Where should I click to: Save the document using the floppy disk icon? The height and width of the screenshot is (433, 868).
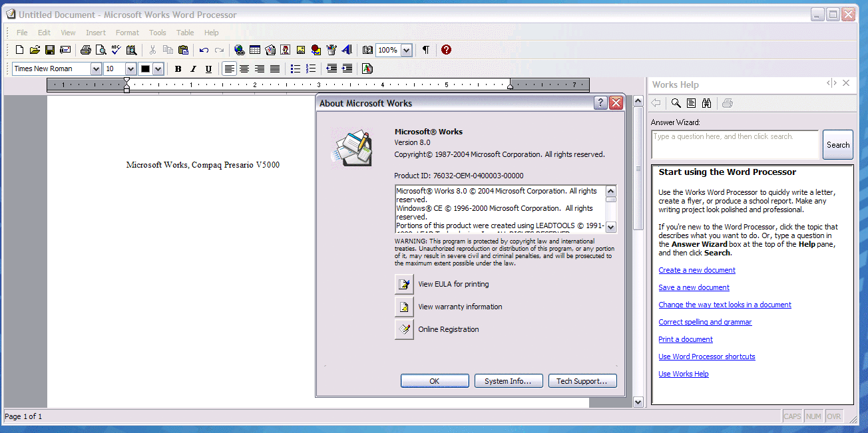click(x=50, y=50)
